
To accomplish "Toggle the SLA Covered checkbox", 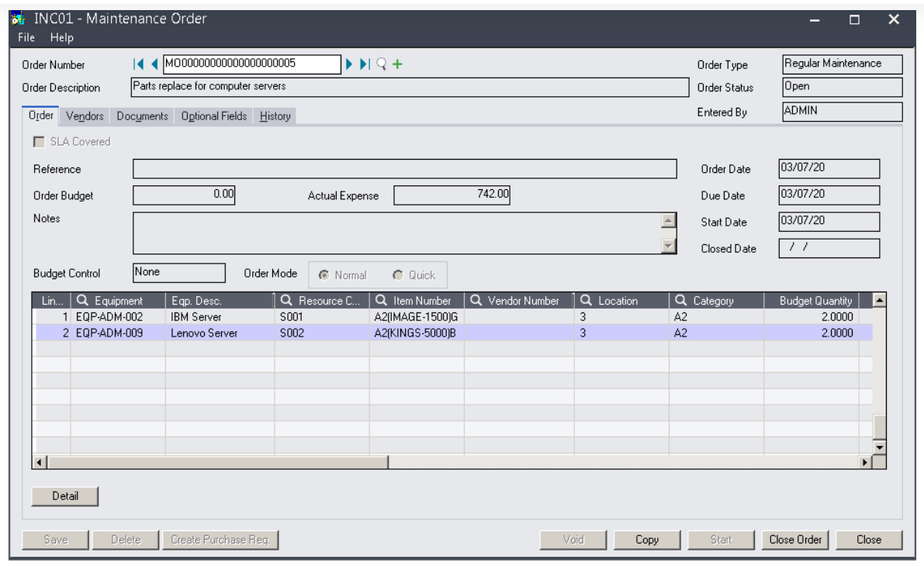I will (x=39, y=142).
